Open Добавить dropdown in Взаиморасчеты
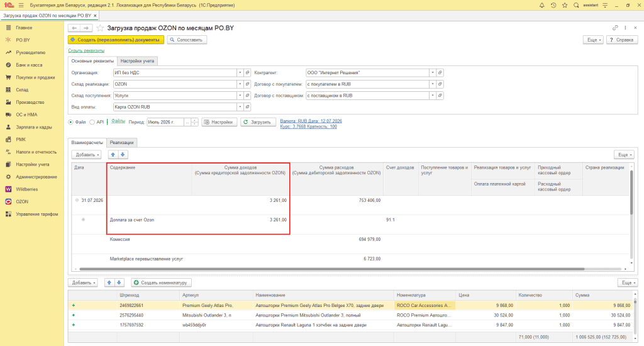The height and width of the screenshot is (346, 644). (x=86, y=155)
